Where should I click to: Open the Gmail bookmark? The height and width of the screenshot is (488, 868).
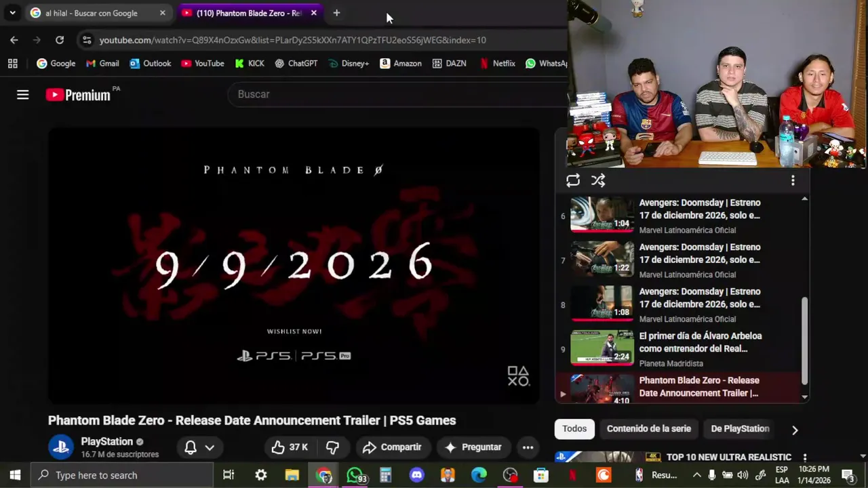(102, 64)
